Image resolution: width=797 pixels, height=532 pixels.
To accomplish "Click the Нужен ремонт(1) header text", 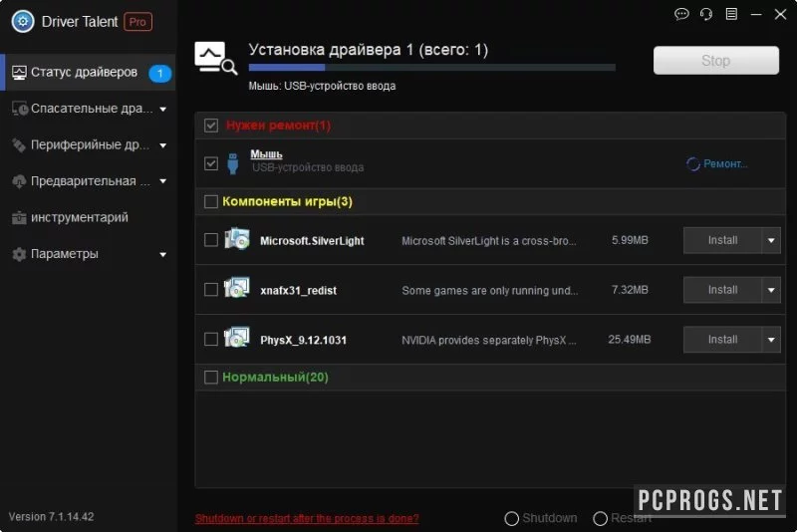I will point(279,126).
